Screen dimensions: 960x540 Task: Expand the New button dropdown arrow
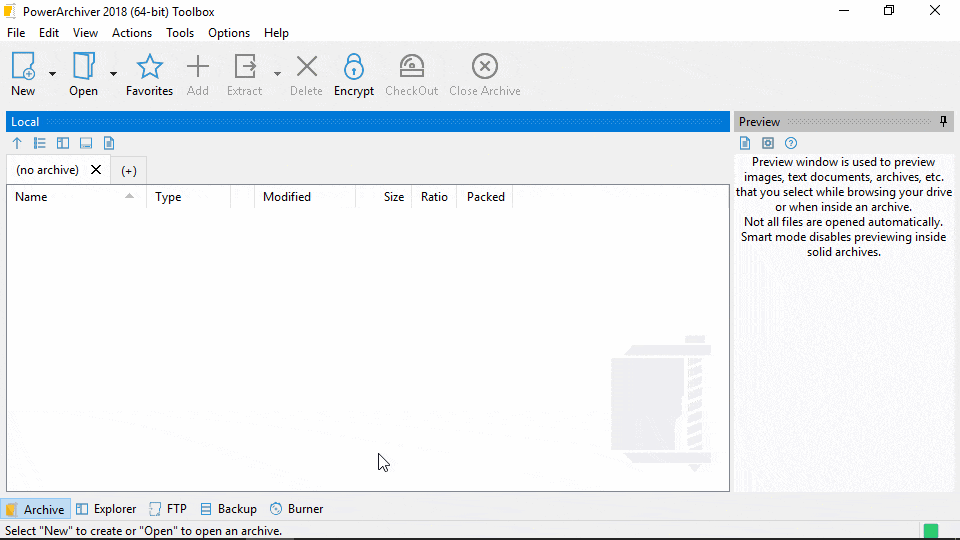coord(52,74)
